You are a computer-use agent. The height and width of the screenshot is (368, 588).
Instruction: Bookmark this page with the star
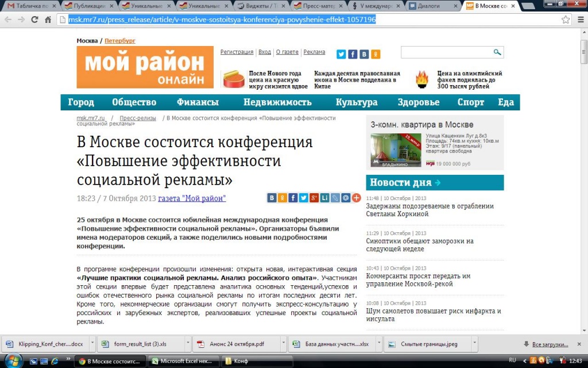coord(566,20)
